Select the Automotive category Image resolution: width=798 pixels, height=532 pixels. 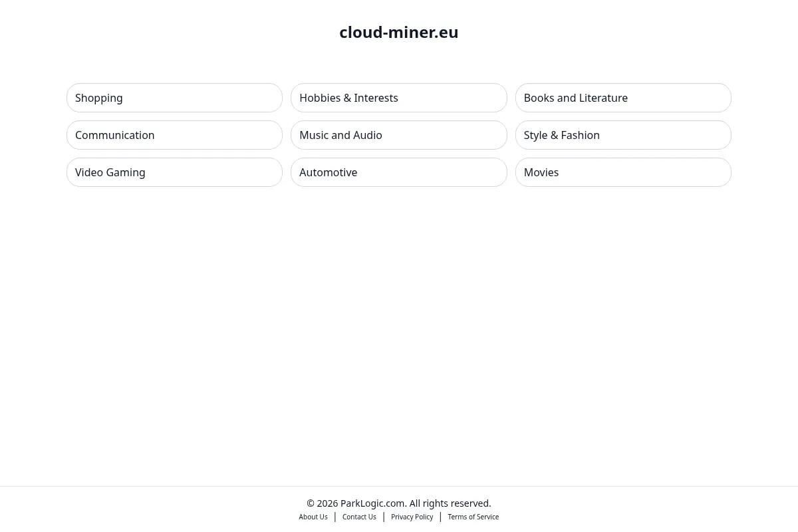coord(399,172)
